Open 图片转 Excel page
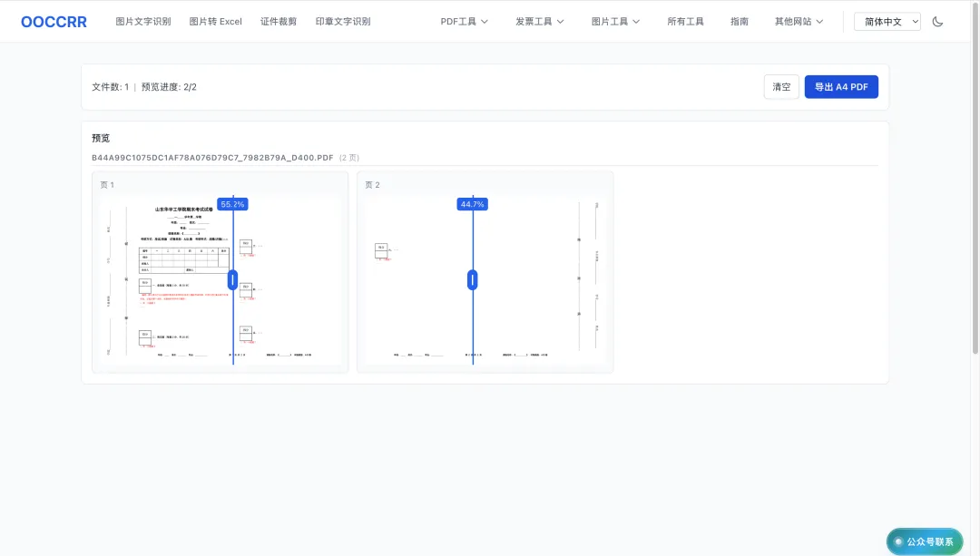This screenshot has width=980, height=556. click(x=216, y=22)
